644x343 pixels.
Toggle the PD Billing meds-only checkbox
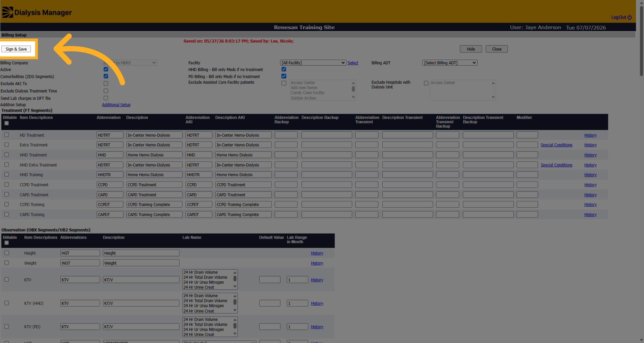coord(284,76)
